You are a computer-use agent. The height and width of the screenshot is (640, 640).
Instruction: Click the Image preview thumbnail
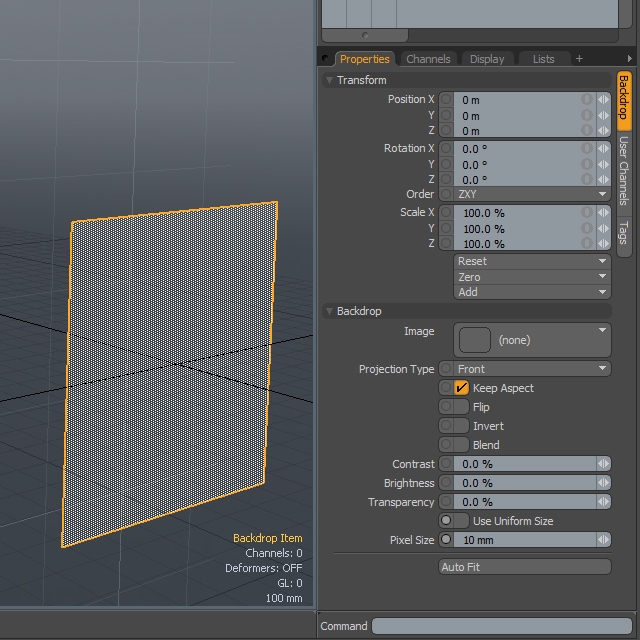475,340
